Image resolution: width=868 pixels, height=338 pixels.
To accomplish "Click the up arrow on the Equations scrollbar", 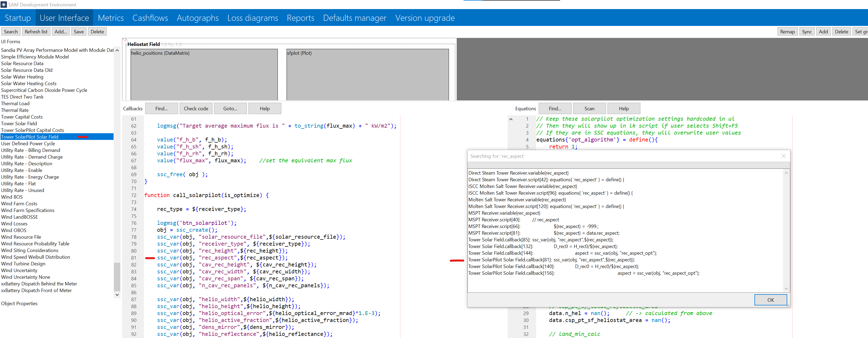I will pyautogui.click(x=511, y=119).
